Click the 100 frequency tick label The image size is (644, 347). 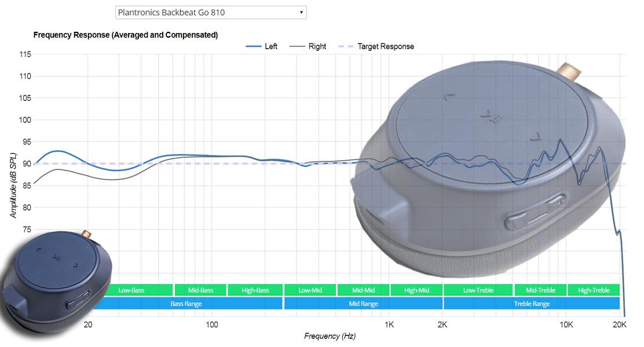coord(211,324)
